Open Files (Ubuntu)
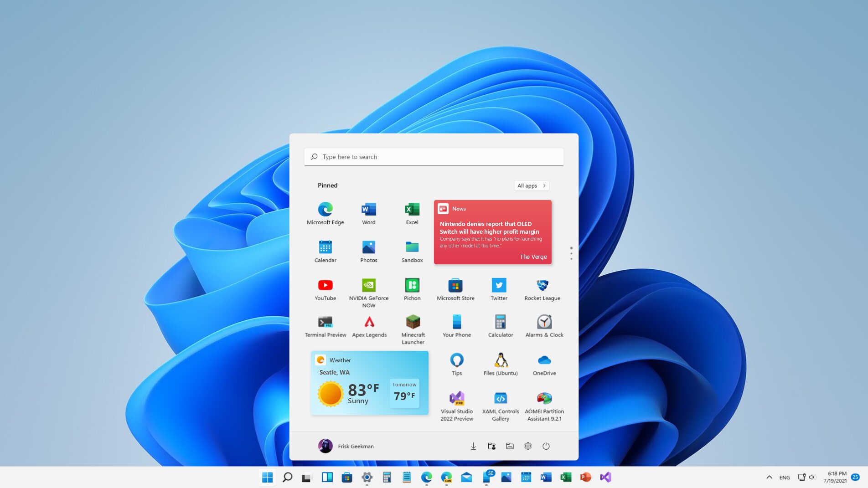The width and height of the screenshot is (868, 488). tap(500, 365)
